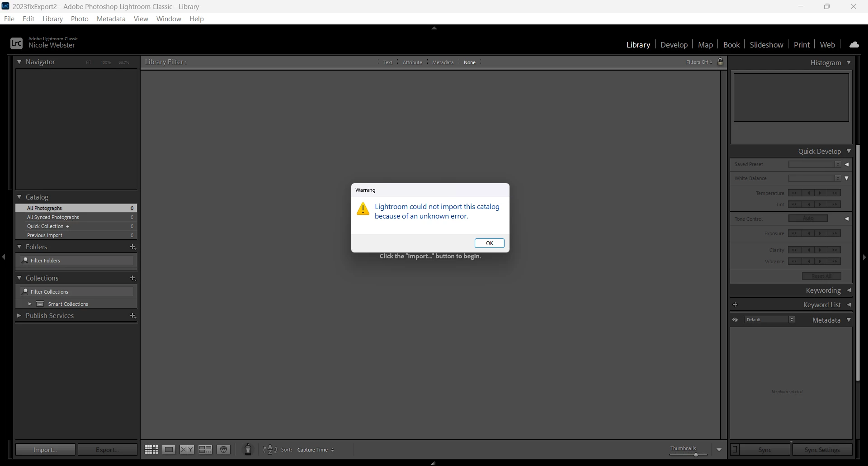Click the Auto tone button
868x466 pixels.
click(x=808, y=219)
